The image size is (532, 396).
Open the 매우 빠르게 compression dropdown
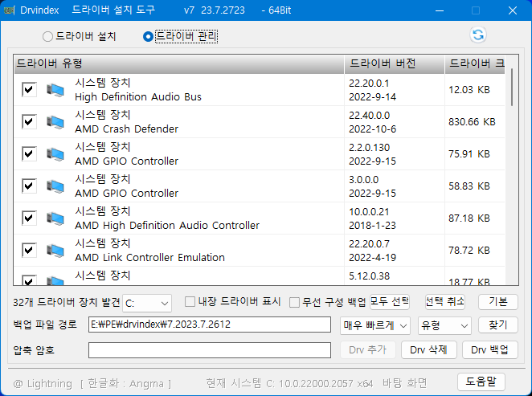[375, 325]
